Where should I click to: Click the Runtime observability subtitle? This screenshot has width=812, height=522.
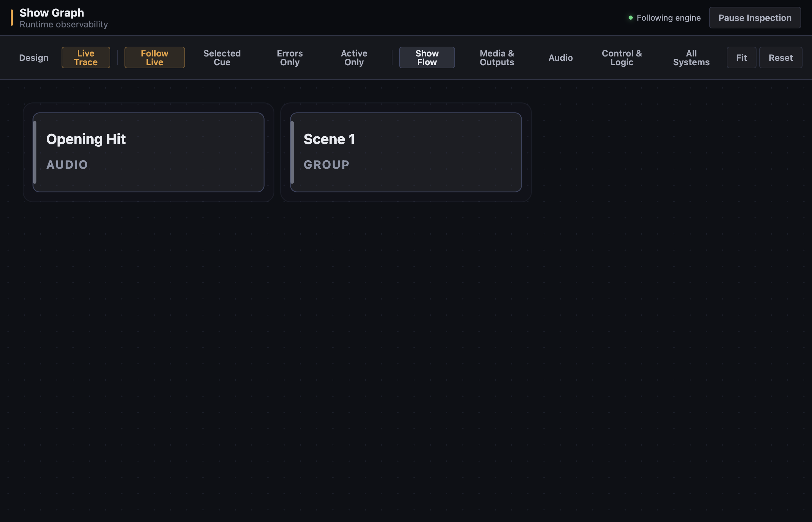click(x=64, y=24)
